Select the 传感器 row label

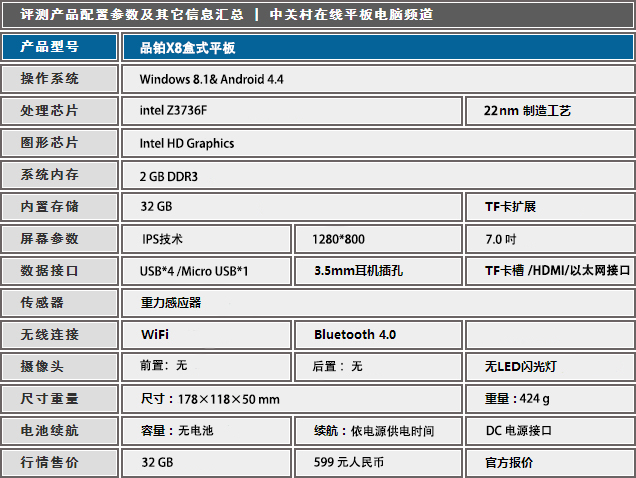click(x=60, y=303)
